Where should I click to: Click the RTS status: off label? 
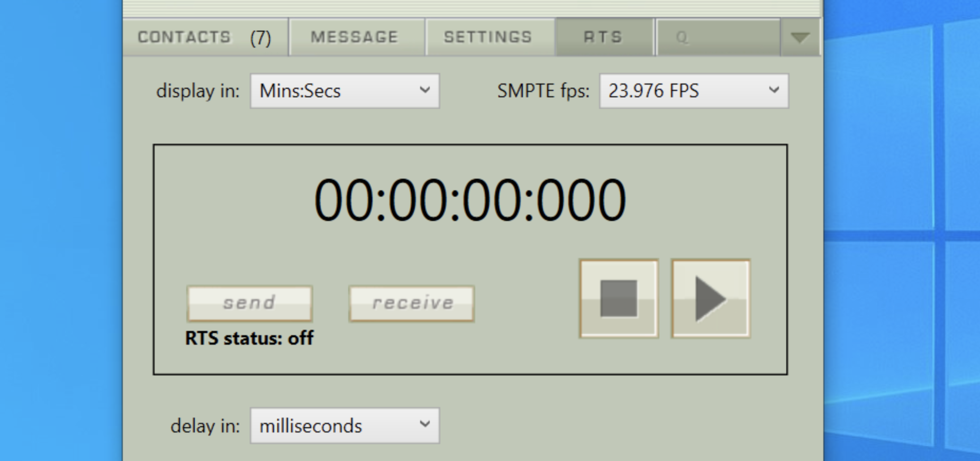click(249, 338)
